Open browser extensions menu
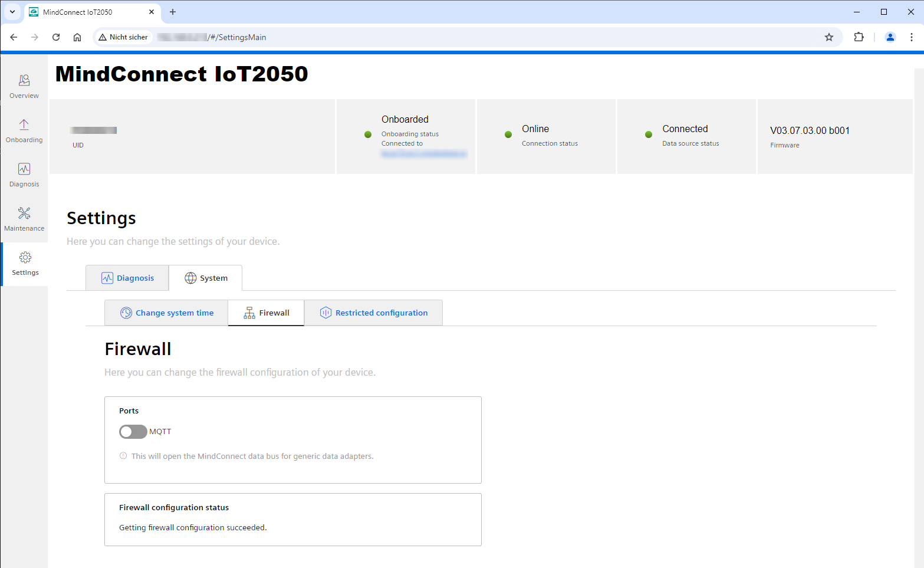 click(859, 37)
